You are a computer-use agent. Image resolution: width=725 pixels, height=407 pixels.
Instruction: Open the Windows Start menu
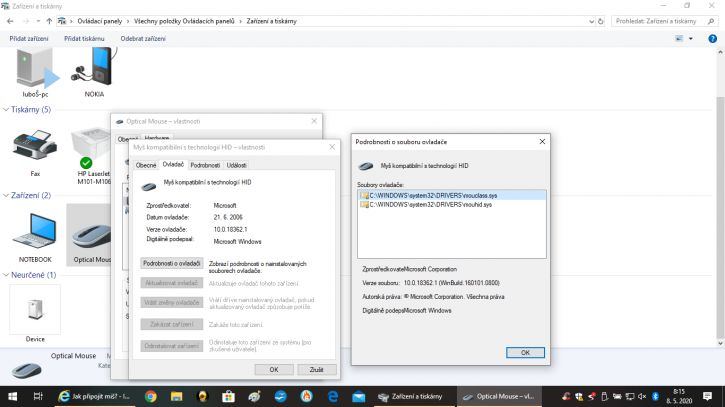(12, 396)
